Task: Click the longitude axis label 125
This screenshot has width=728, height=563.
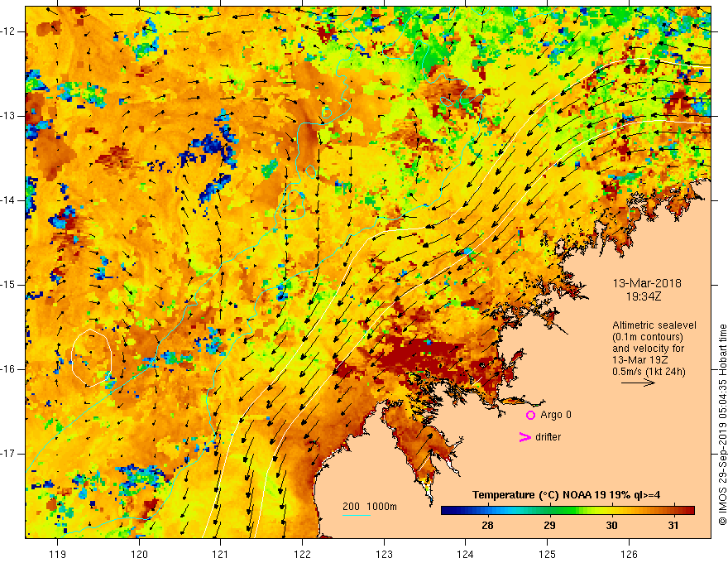Action: point(548,554)
